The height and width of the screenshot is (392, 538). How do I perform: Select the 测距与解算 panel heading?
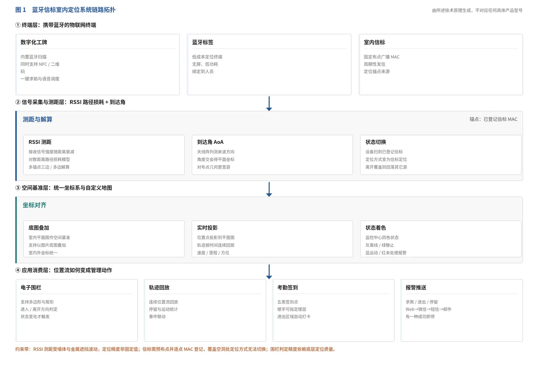(x=37, y=120)
